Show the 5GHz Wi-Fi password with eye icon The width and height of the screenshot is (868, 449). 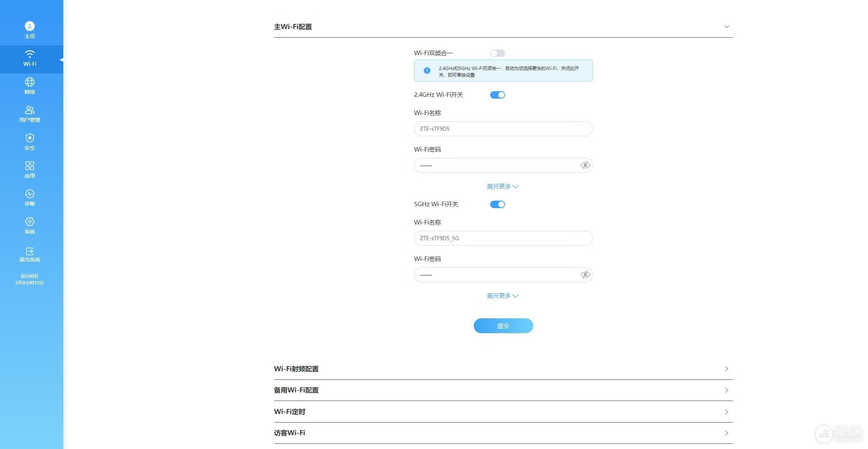point(585,275)
